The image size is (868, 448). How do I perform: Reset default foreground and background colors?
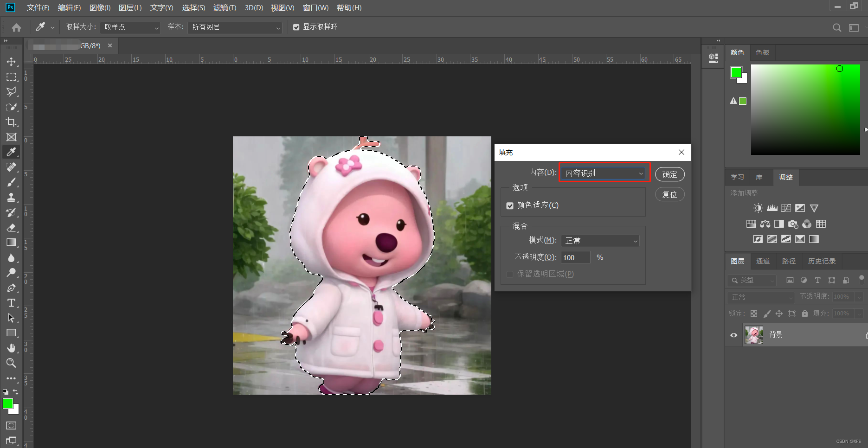coord(6,392)
